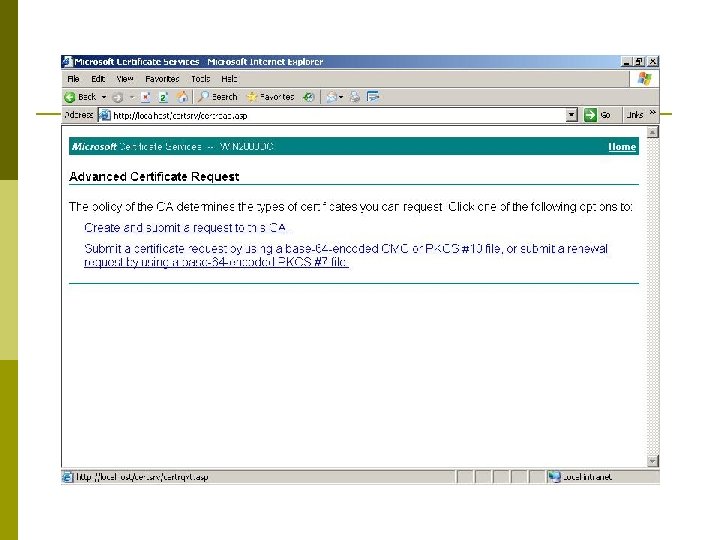Open the Favorites star toolbar button
Screen dimensions: 720x540
coord(270,97)
